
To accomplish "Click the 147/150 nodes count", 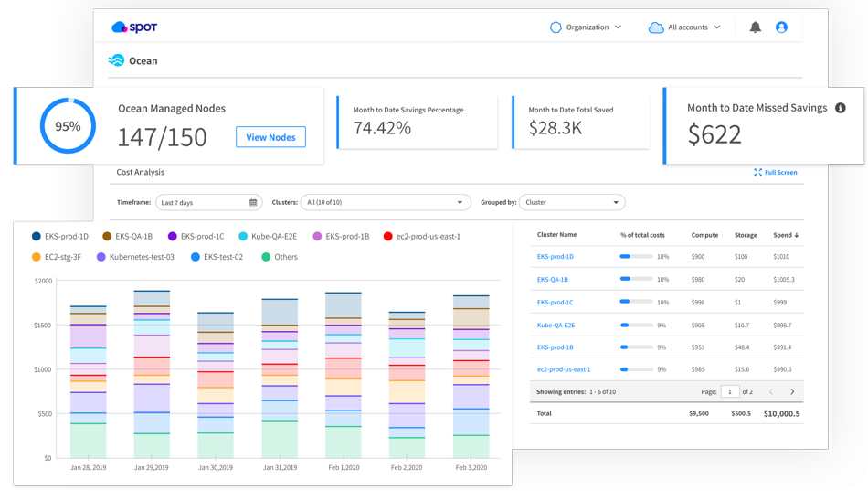I will (x=163, y=137).
